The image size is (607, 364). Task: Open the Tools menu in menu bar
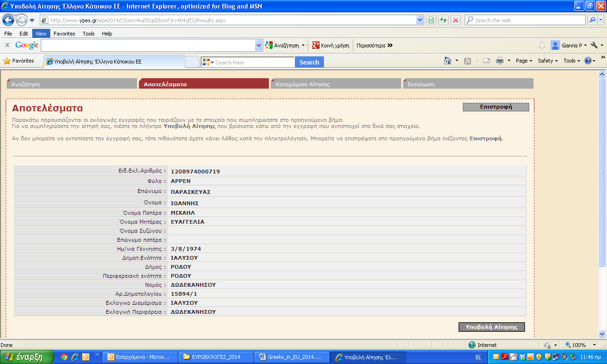[89, 34]
